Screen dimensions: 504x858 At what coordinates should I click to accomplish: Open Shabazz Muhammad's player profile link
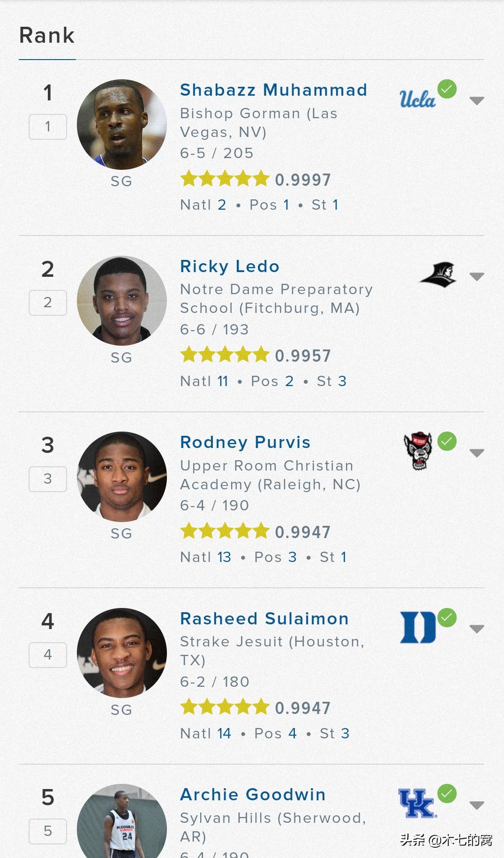point(273,90)
